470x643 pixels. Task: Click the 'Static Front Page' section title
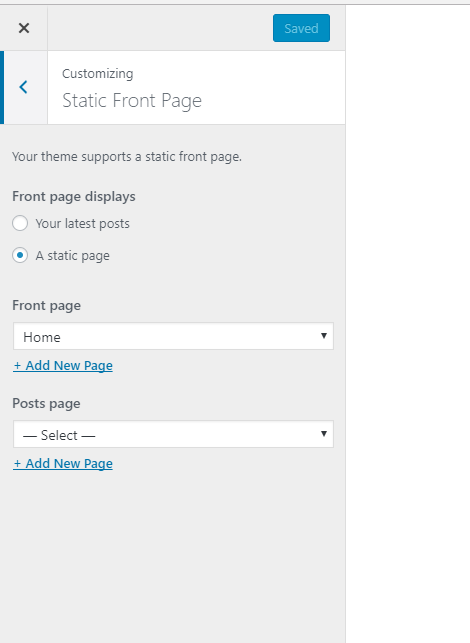pyautogui.click(x=132, y=101)
